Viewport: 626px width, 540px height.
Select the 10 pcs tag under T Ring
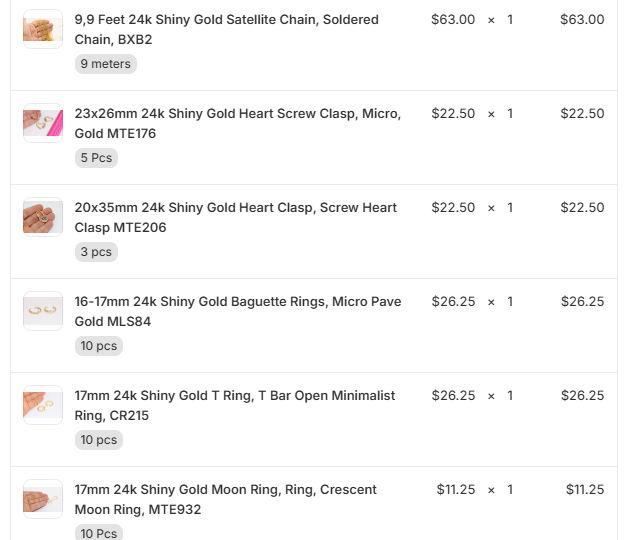tap(99, 440)
